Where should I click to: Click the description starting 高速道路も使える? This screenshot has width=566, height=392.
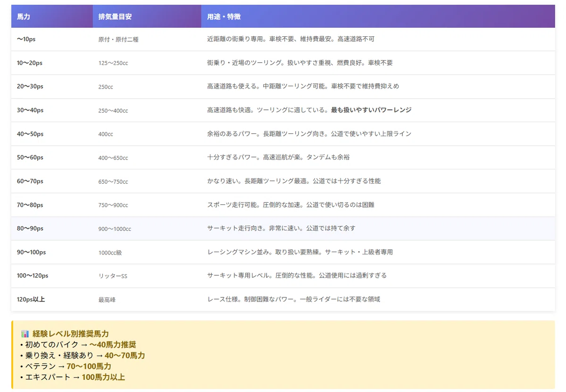(x=303, y=86)
